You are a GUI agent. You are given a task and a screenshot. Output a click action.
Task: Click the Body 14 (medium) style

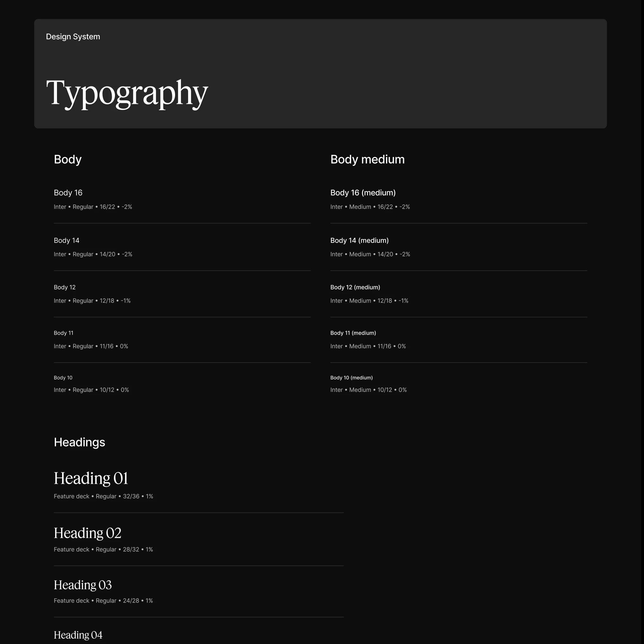359,240
